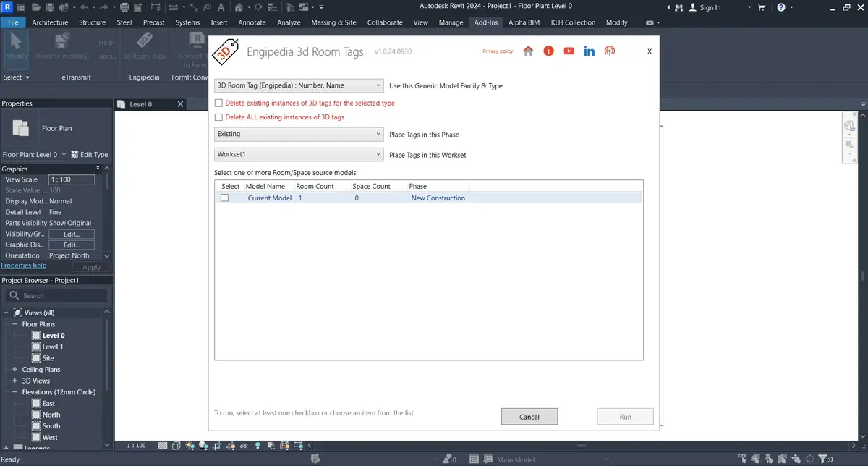Click the selection Filter icon in status bar
868x466 pixels.
(823, 459)
